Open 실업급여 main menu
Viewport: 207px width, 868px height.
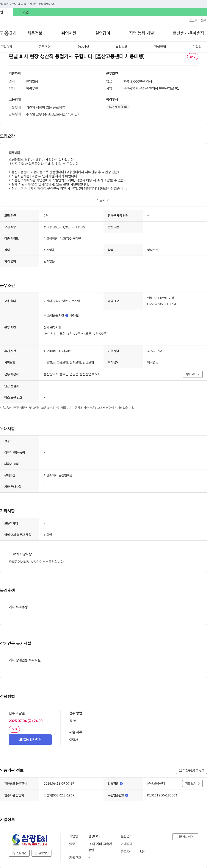click(103, 33)
